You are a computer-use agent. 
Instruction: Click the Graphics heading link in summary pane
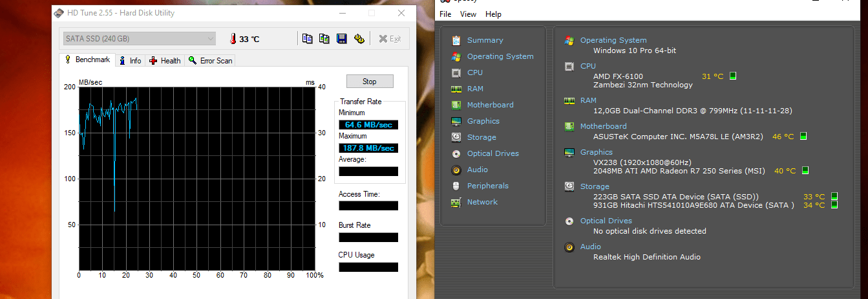point(597,152)
